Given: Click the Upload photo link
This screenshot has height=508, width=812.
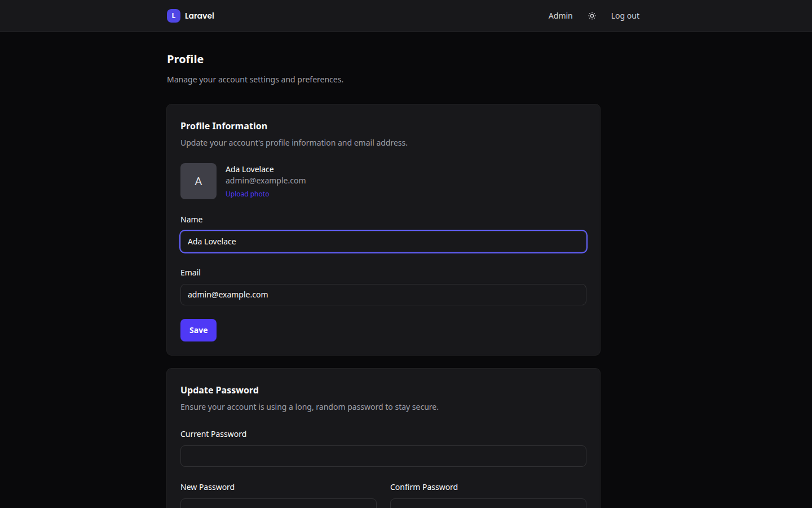Looking at the screenshot, I should (248, 194).
